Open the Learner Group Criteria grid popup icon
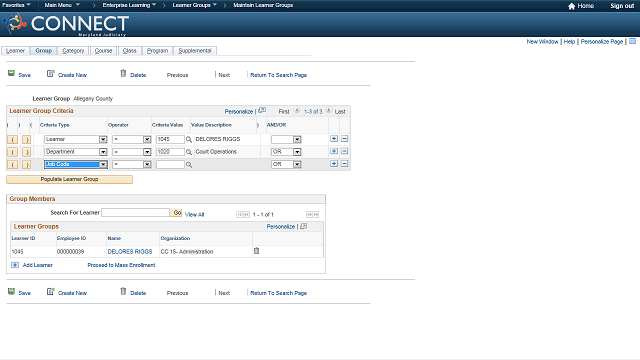640x360 pixels. 262,111
